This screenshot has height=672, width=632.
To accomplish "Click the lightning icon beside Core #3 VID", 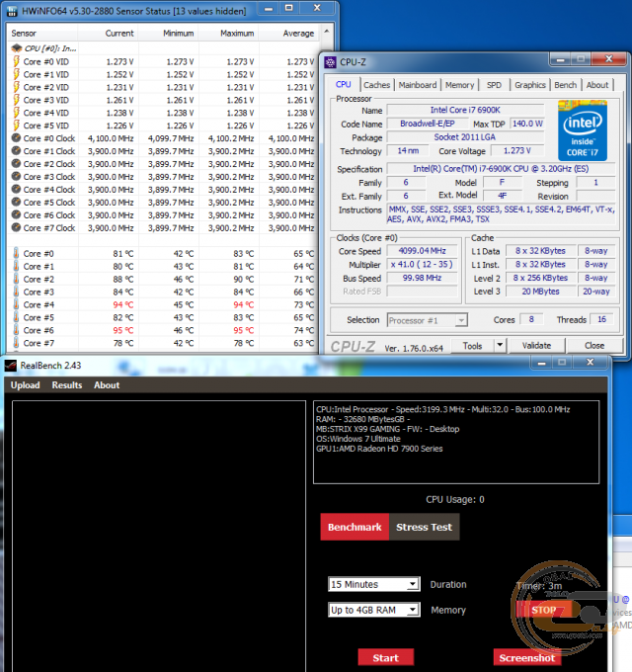I will (x=16, y=100).
